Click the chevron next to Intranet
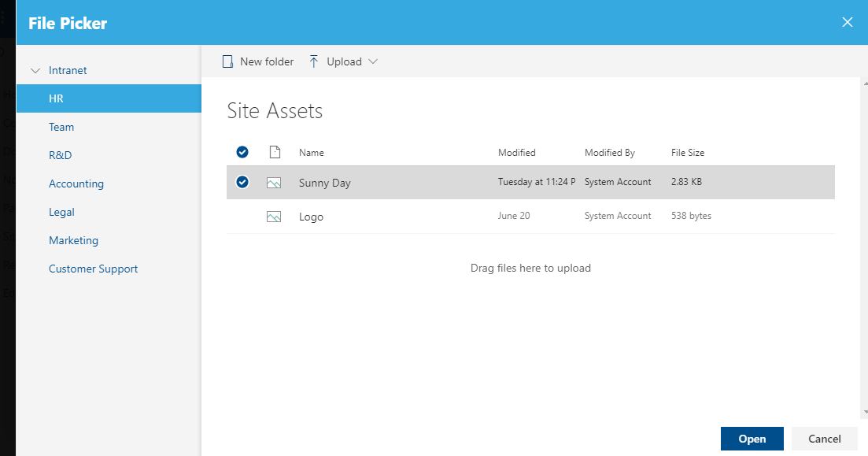868x456 pixels. [x=35, y=70]
